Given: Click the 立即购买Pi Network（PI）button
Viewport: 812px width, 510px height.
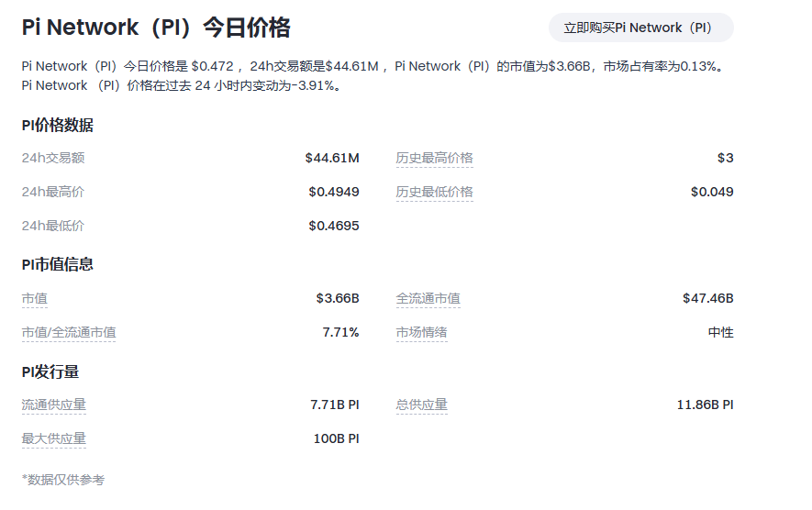Looking at the screenshot, I should [x=640, y=28].
